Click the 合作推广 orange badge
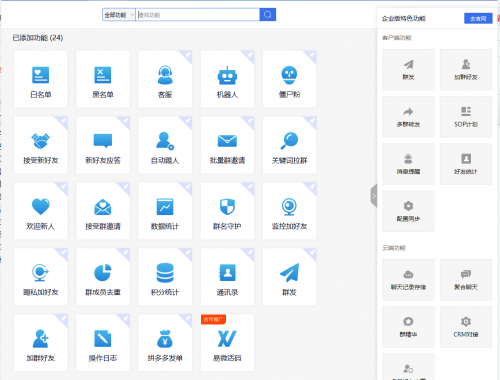Image resolution: width=500 pixels, height=380 pixels. [213, 319]
